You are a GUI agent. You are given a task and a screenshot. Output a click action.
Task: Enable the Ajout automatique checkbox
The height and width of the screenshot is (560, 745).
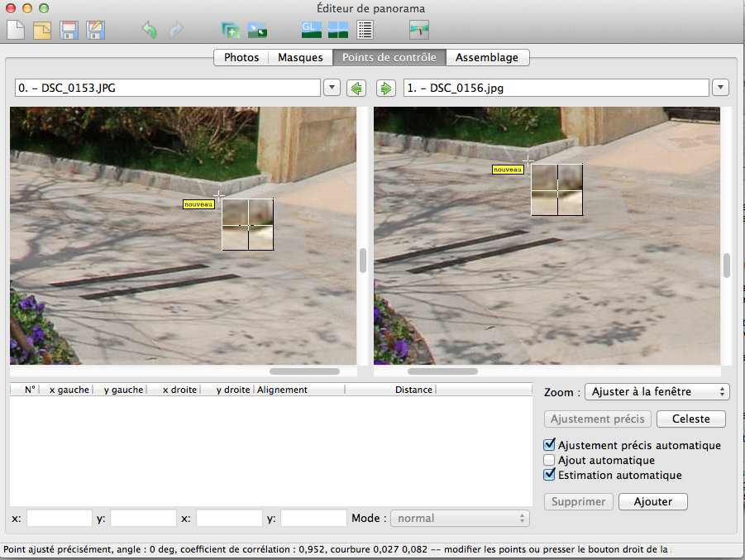549,460
